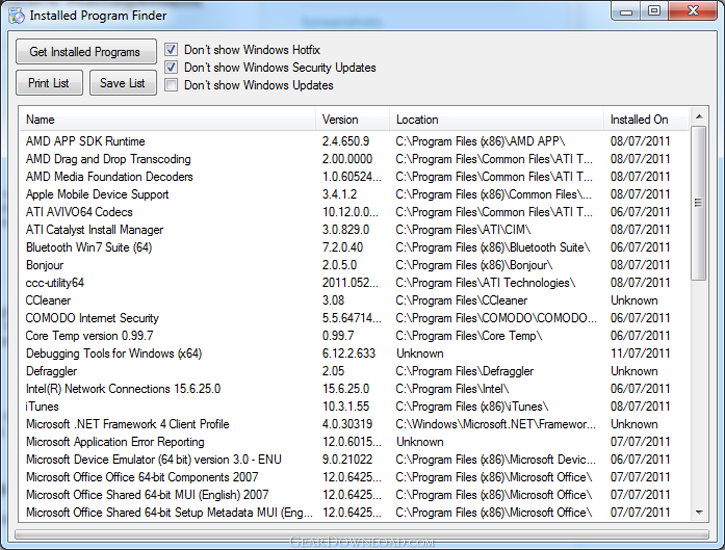The width and height of the screenshot is (725, 550).
Task: Sort by the Installed On column header
Action: (647, 120)
